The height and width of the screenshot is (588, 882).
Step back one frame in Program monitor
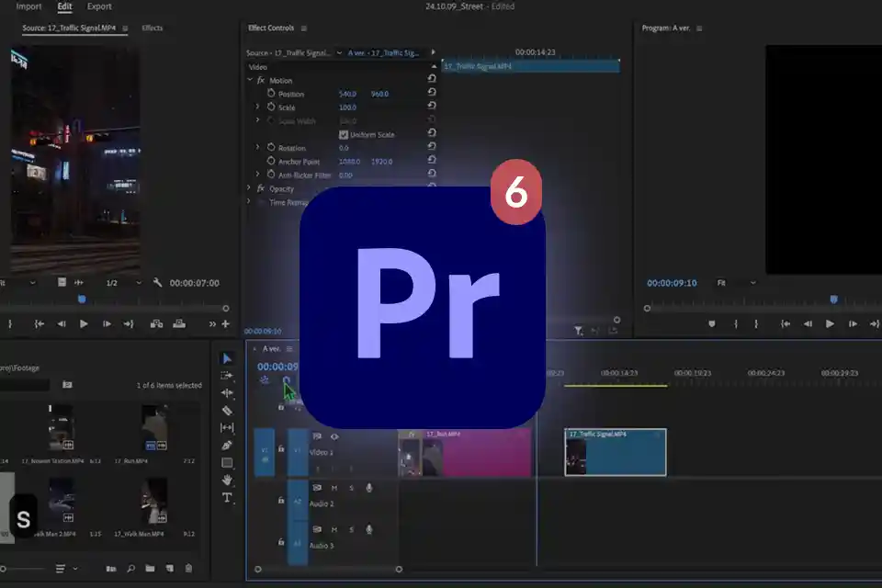point(808,323)
